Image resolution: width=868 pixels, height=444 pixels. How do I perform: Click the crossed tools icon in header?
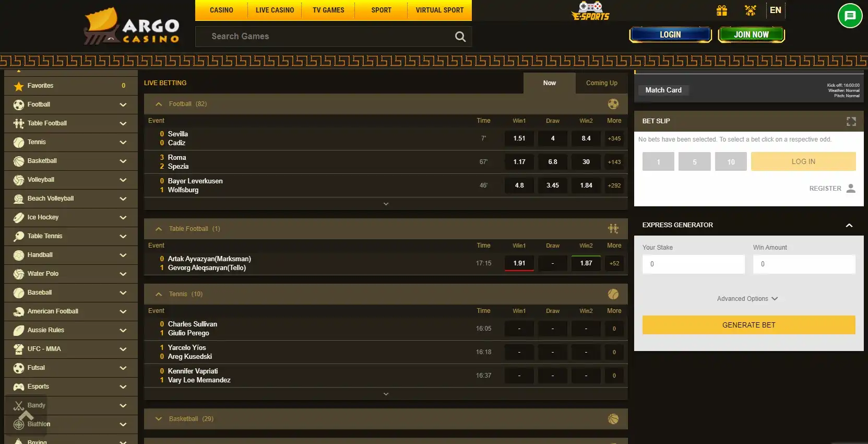click(750, 10)
